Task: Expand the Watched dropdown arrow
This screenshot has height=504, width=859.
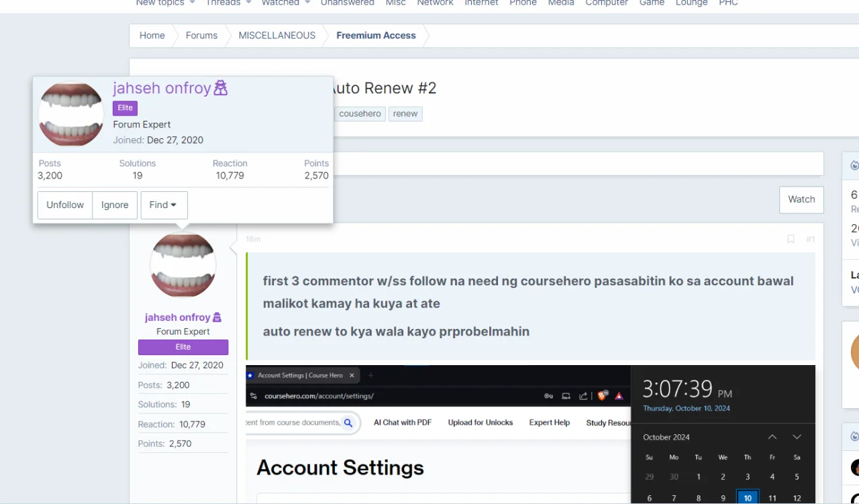Action: (x=307, y=3)
